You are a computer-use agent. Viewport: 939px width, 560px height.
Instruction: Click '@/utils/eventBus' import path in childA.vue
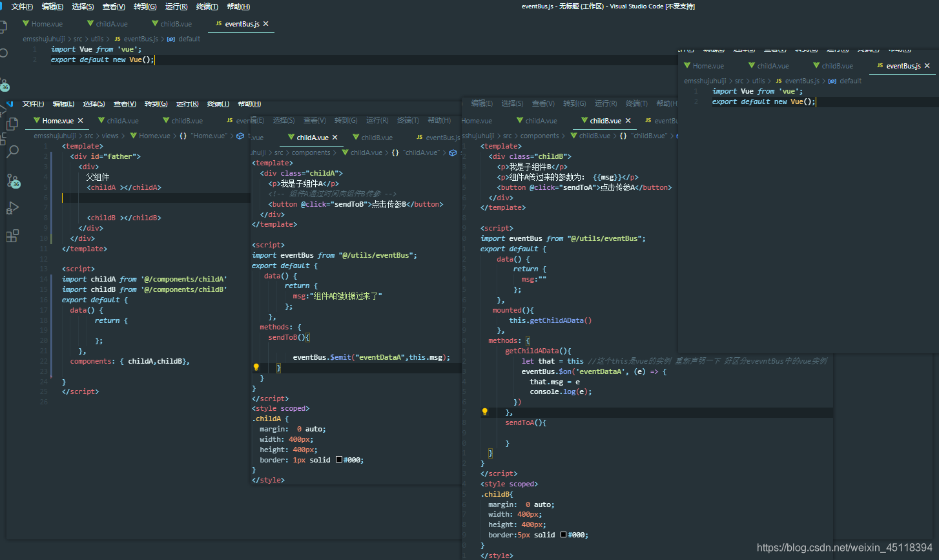378,255
